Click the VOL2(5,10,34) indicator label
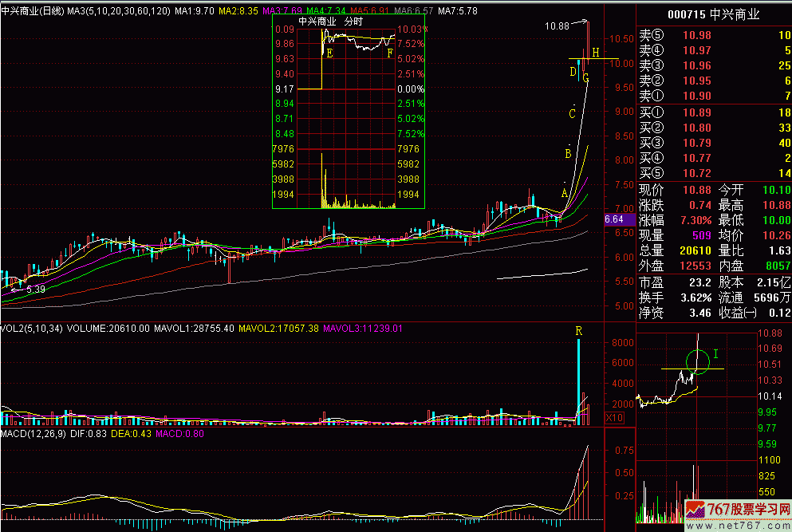Screen dimensions: 792x532 pos(31,329)
